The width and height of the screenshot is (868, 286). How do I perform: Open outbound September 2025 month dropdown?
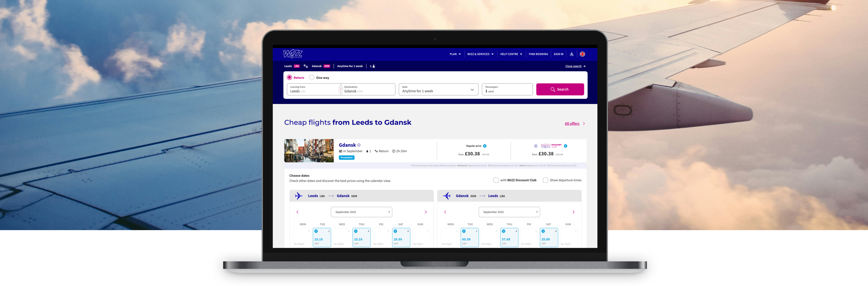(x=361, y=212)
